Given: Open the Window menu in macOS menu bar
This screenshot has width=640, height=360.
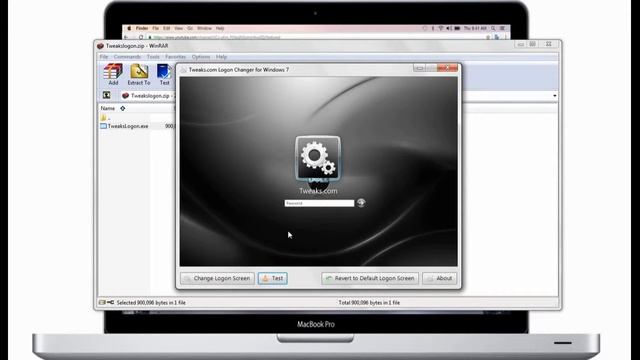Looking at the screenshot, I should coord(204,28).
